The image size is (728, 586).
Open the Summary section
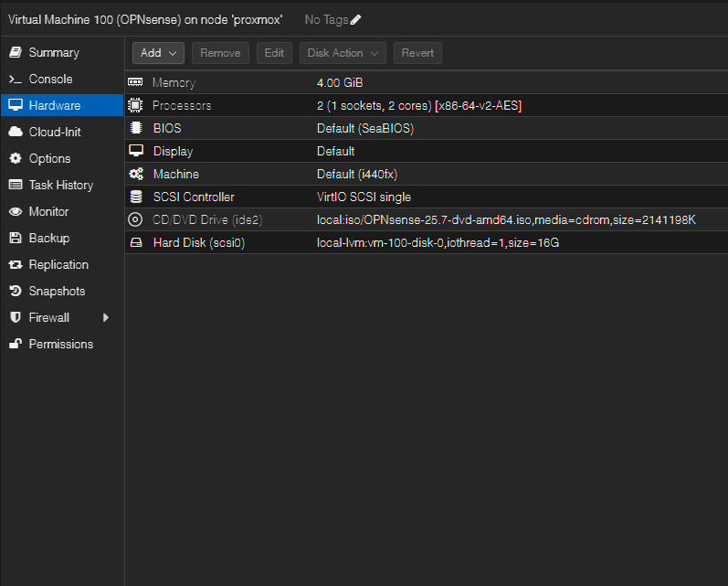(x=54, y=52)
